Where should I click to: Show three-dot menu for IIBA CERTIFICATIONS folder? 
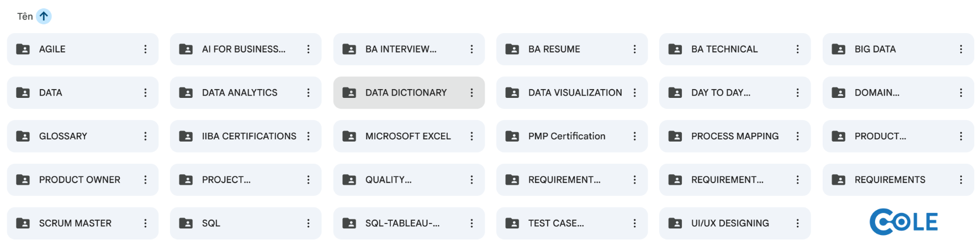pyautogui.click(x=308, y=136)
